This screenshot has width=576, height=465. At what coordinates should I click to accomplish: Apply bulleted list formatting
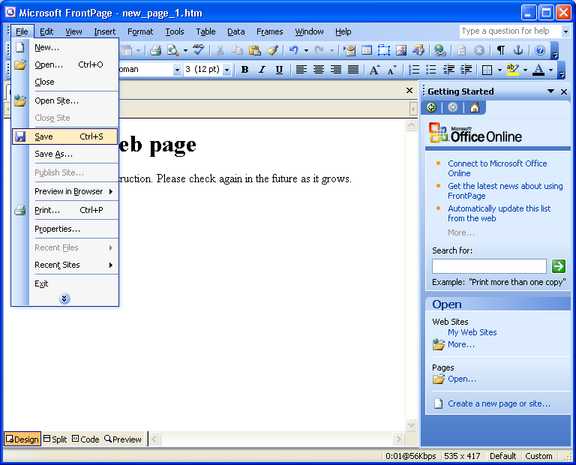tap(431, 69)
